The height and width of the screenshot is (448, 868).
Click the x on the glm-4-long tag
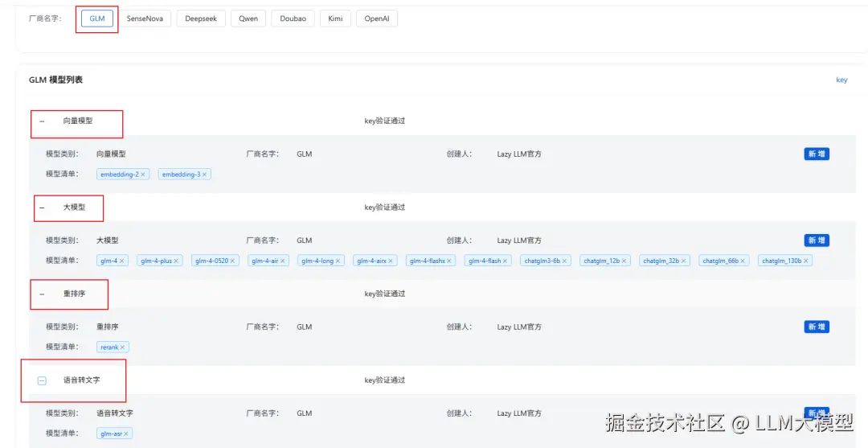(338, 261)
